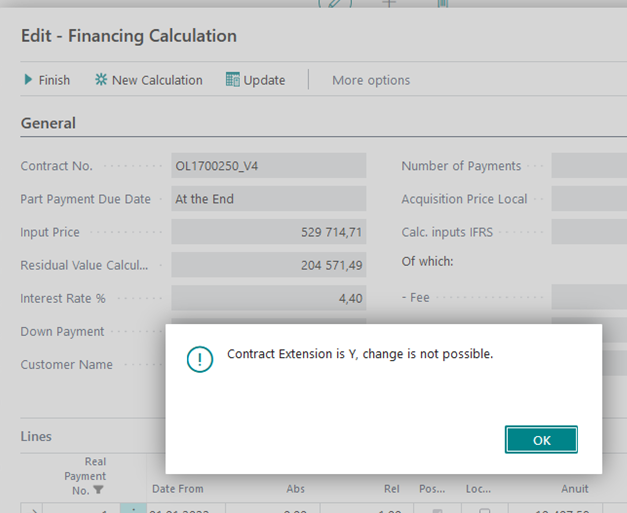The width and height of the screenshot is (627, 513).
Task: Click the Finish play arrow icon
Action: click(29, 80)
